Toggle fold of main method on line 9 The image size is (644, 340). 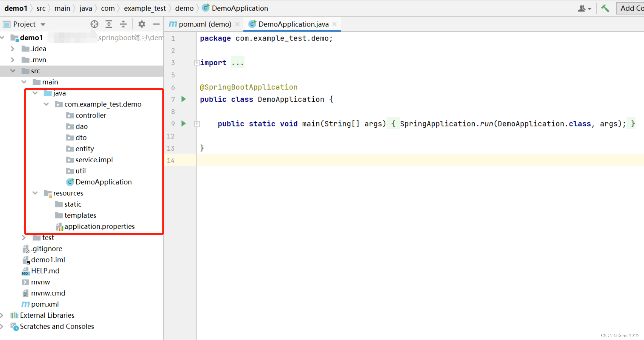coord(197,123)
